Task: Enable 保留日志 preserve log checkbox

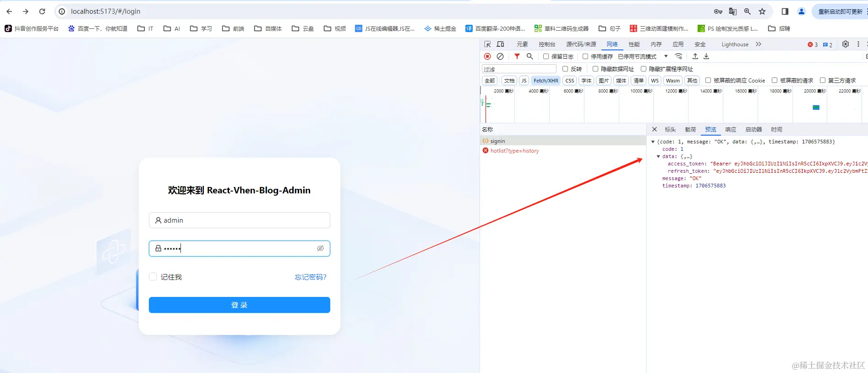Action: (546, 56)
